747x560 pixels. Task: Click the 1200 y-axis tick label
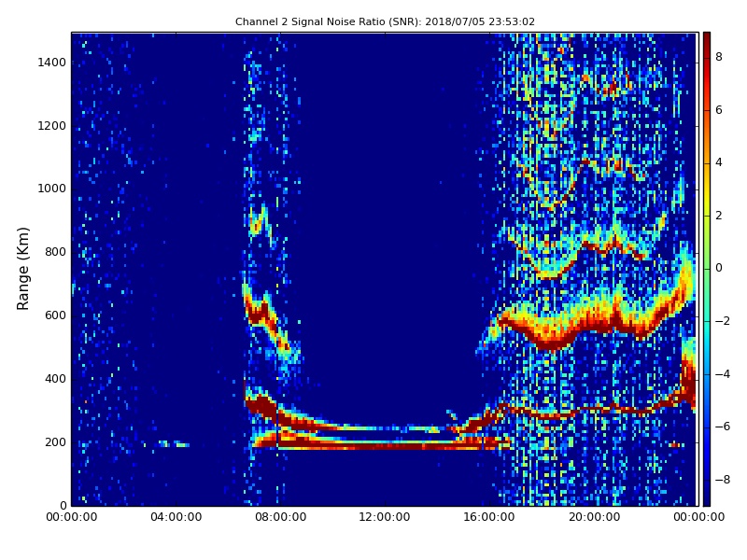click(x=52, y=126)
